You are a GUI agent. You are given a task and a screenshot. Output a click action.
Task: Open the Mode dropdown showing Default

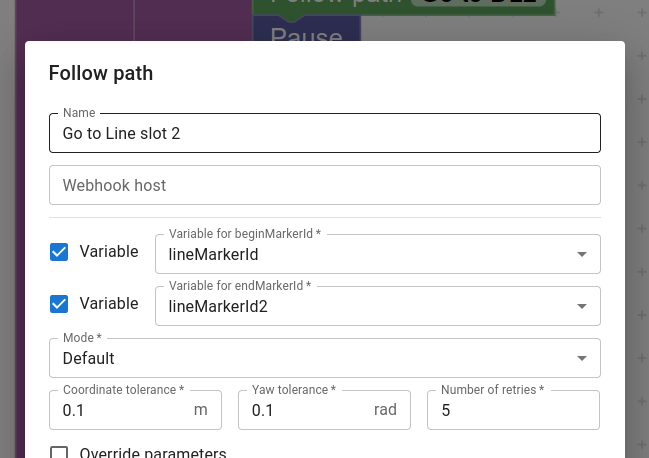pos(324,358)
